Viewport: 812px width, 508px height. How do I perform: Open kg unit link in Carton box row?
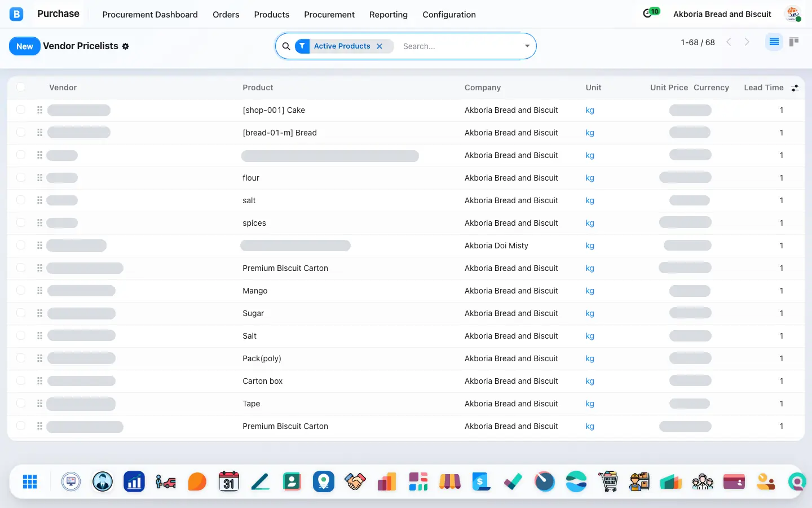tap(590, 381)
